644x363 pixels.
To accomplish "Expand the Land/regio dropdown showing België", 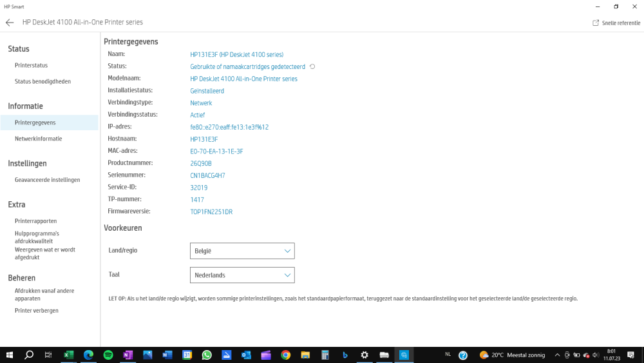I will (x=242, y=251).
